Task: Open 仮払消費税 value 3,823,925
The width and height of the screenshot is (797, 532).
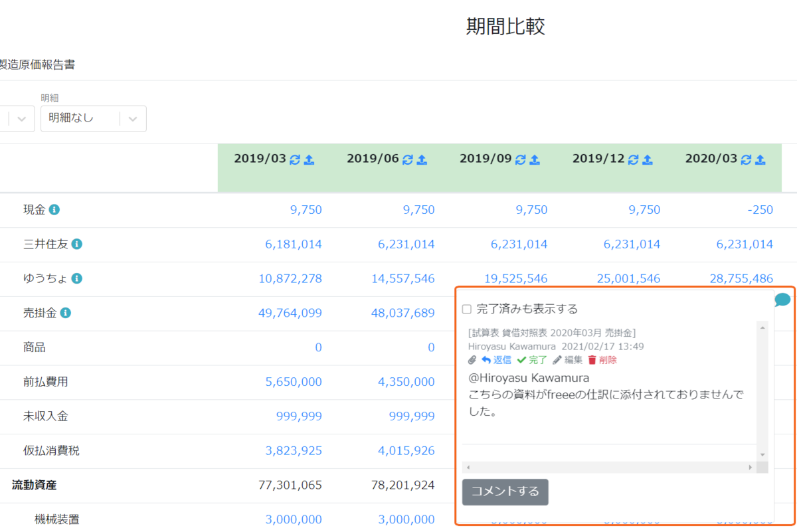Action: [x=294, y=451]
